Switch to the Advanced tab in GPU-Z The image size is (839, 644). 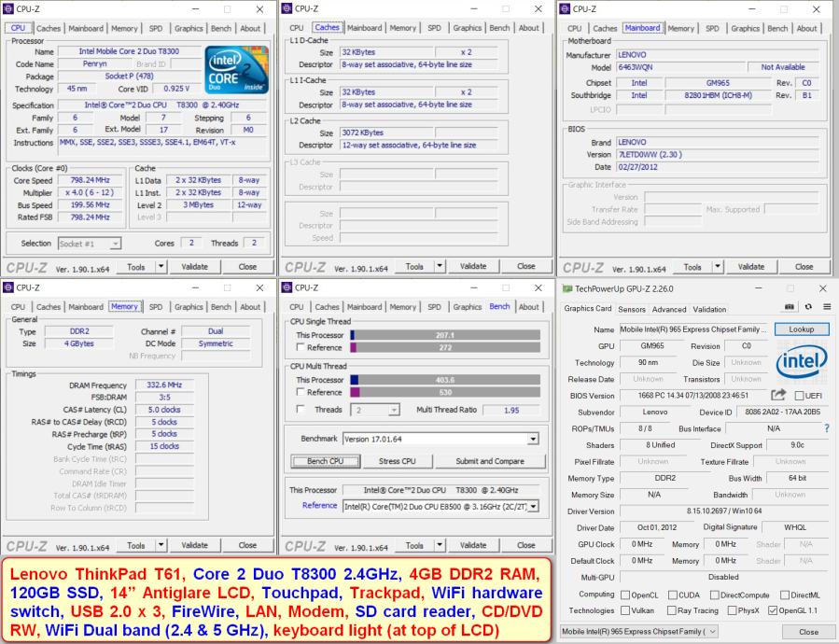[x=669, y=310]
